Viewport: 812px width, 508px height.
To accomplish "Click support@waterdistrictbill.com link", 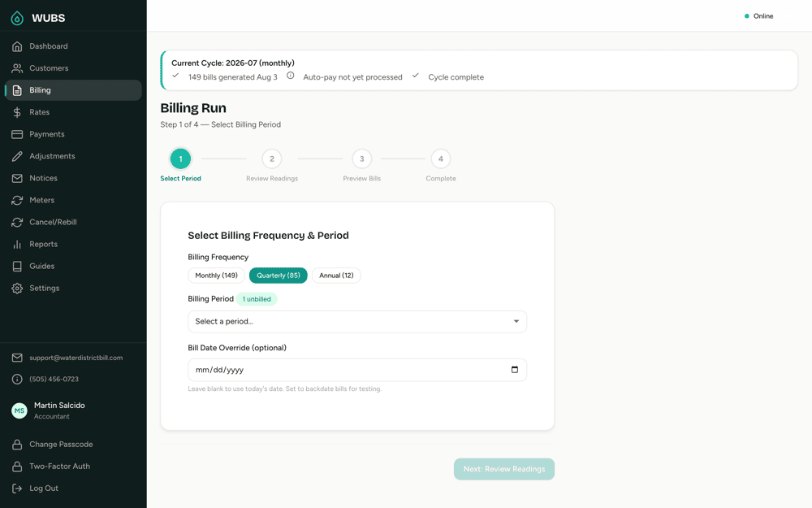I will tap(76, 358).
